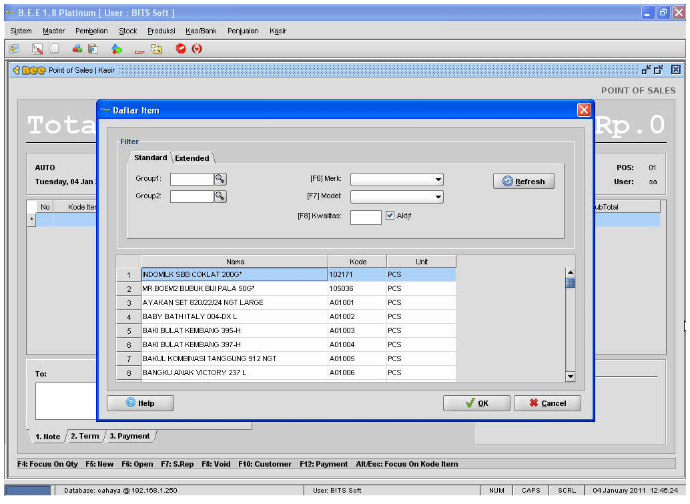Minimize the Point of Sales inner panel
The width and height of the screenshot is (690, 504).
[646, 70]
